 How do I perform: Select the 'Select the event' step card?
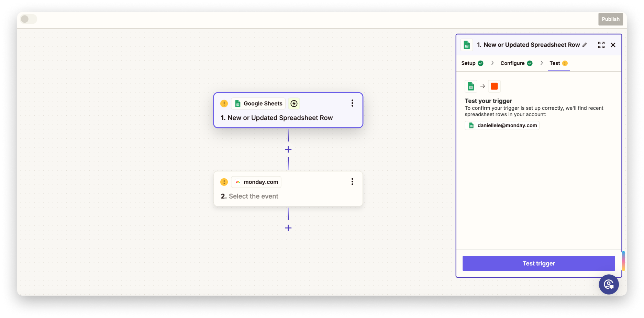click(x=288, y=189)
